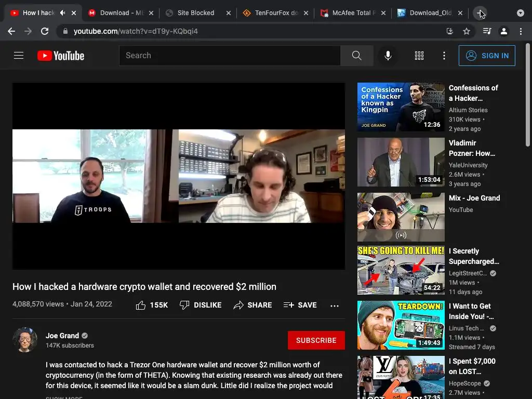
Task: Open the media controls queue icon
Action: coord(487,31)
